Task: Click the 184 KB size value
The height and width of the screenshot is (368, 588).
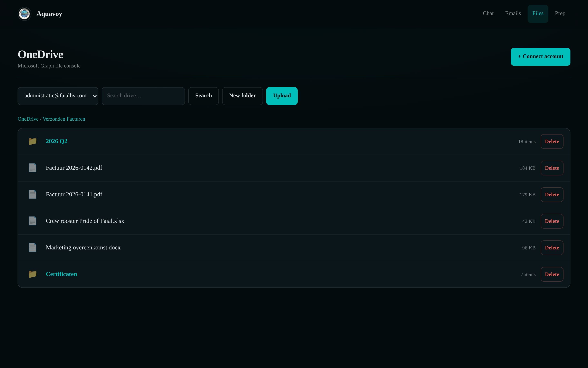Action: pos(528,168)
